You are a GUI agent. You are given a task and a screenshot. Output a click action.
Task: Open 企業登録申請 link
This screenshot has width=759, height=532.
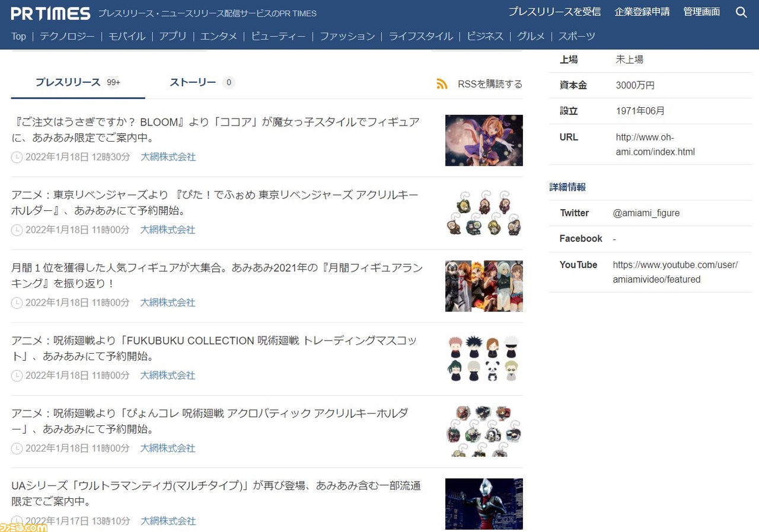[642, 12]
